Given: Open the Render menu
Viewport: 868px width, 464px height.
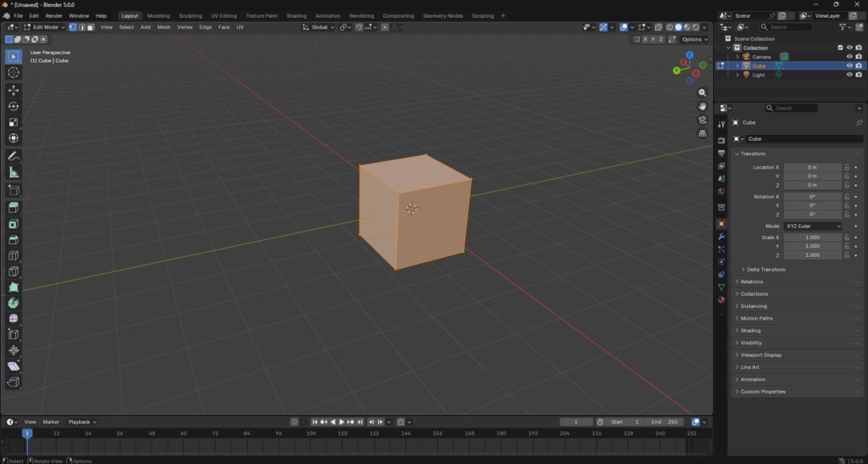Looking at the screenshot, I should pyautogui.click(x=53, y=15).
